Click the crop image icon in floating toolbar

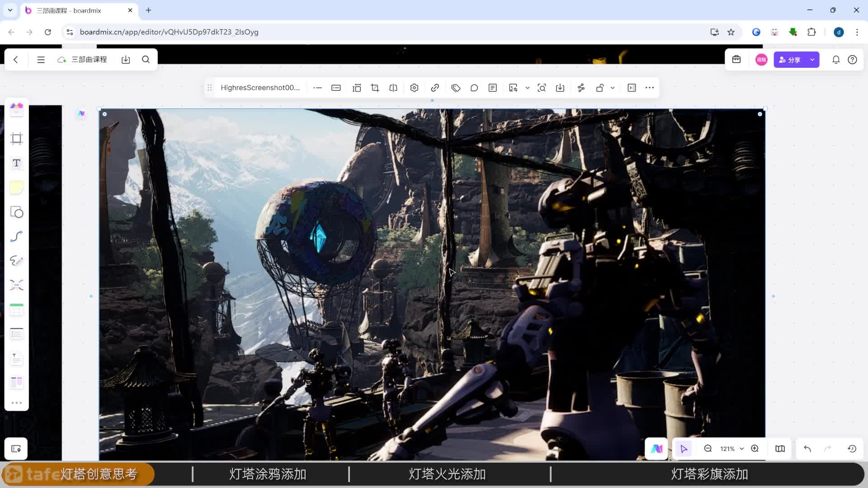pos(375,88)
